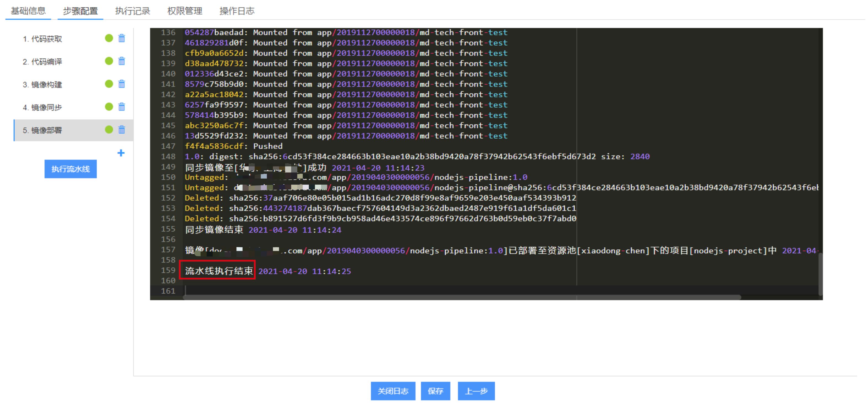Image resolution: width=868 pixels, height=403 pixels.
Task: Click 'f4f4a5836cdf: Pushed' log line
Action: click(233, 146)
